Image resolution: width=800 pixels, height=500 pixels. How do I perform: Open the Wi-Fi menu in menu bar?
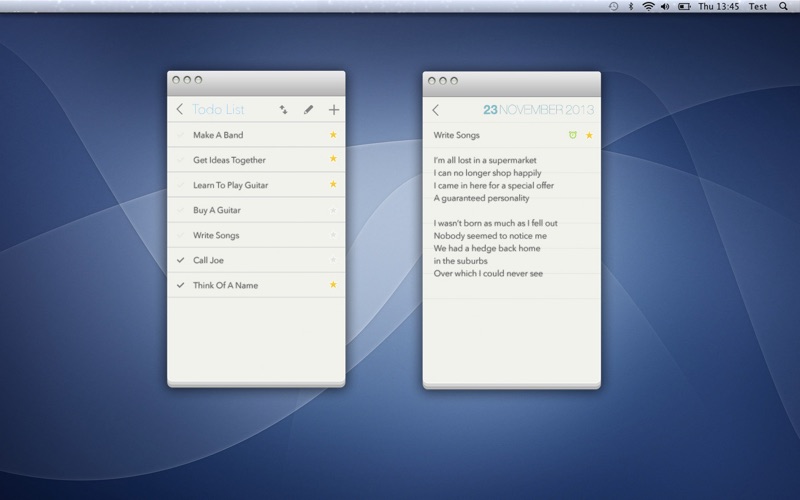point(648,6)
